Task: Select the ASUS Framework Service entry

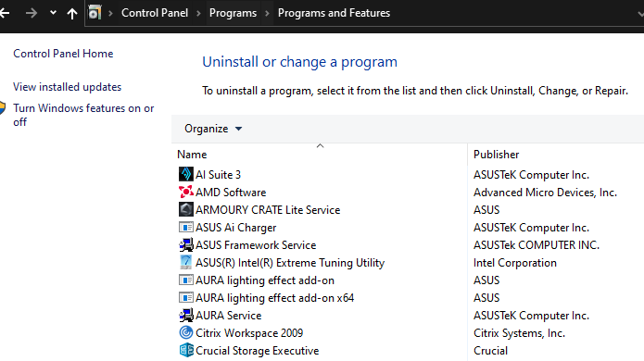Action: pyautogui.click(x=256, y=245)
